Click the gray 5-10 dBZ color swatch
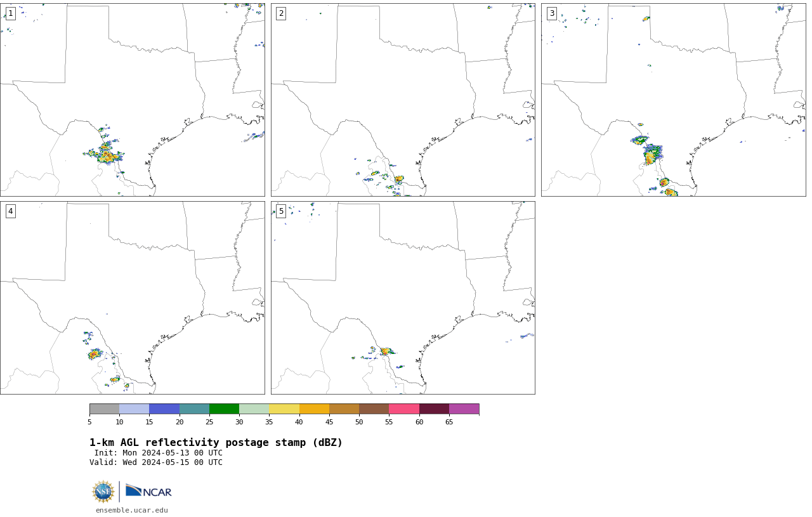The height and width of the screenshot is (517, 812). 104,409
